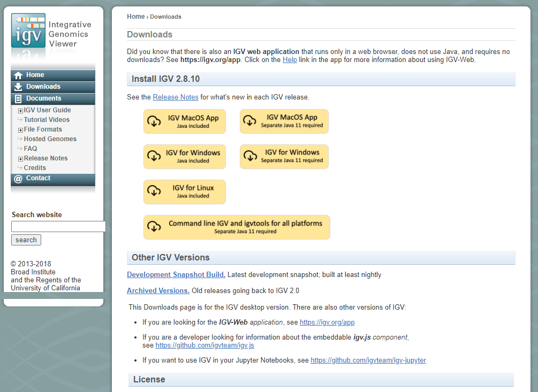The width and height of the screenshot is (538, 392).
Task: Open Archived Versions link
Action: click(158, 290)
